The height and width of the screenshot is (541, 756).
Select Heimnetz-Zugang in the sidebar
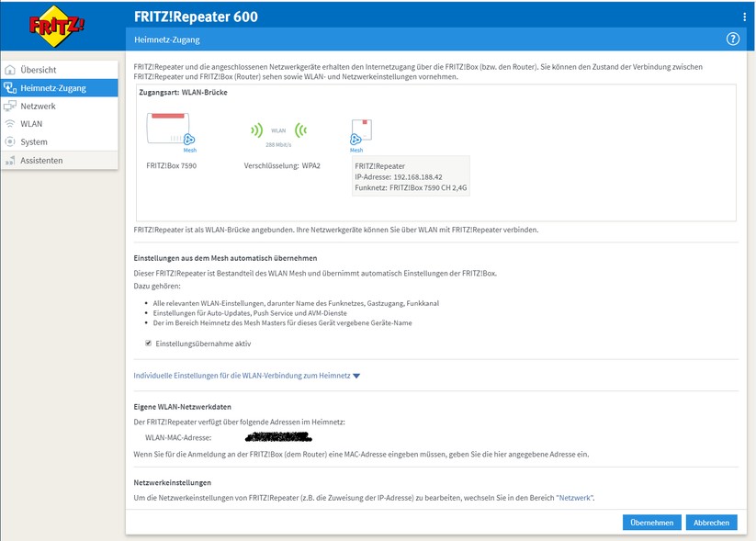point(52,88)
